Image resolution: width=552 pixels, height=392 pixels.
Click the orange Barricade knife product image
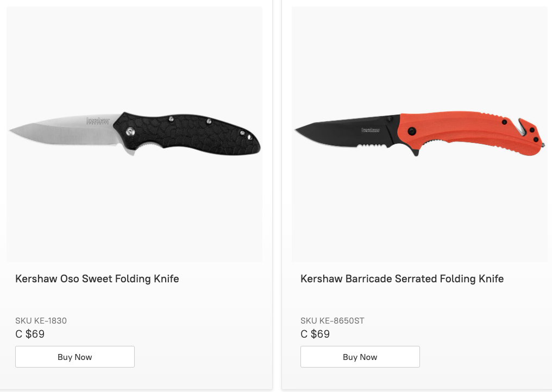tap(419, 134)
